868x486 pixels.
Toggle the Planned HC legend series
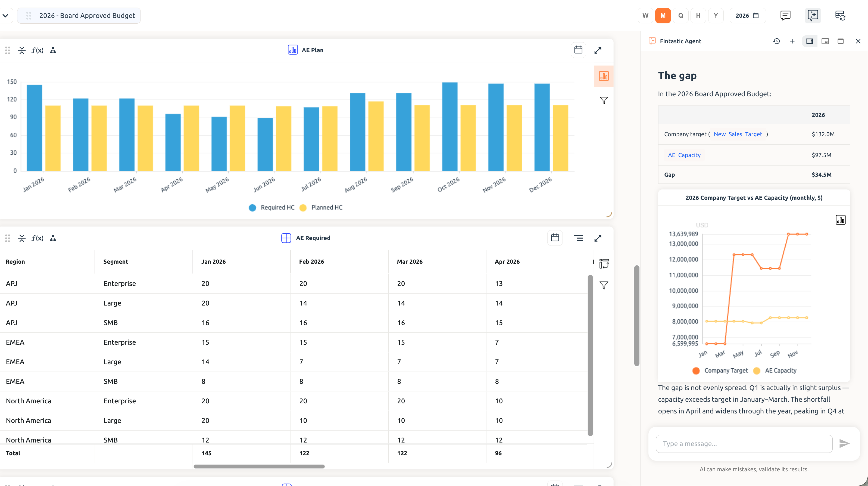[x=321, y=208]
